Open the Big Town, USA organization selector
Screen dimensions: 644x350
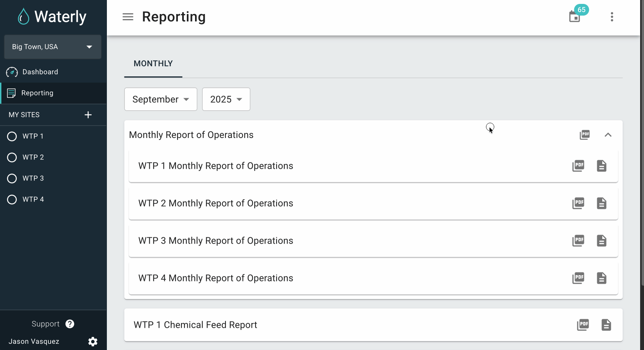click(53, 47)
